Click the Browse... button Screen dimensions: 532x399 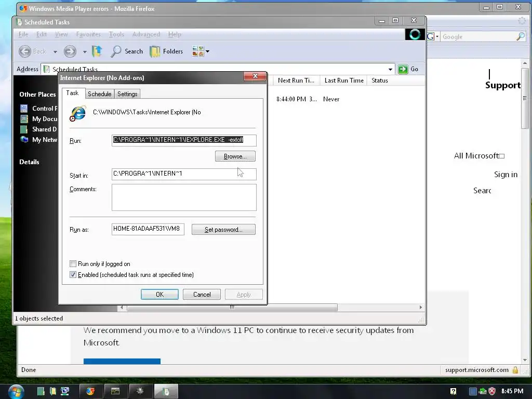coord(235,156)
